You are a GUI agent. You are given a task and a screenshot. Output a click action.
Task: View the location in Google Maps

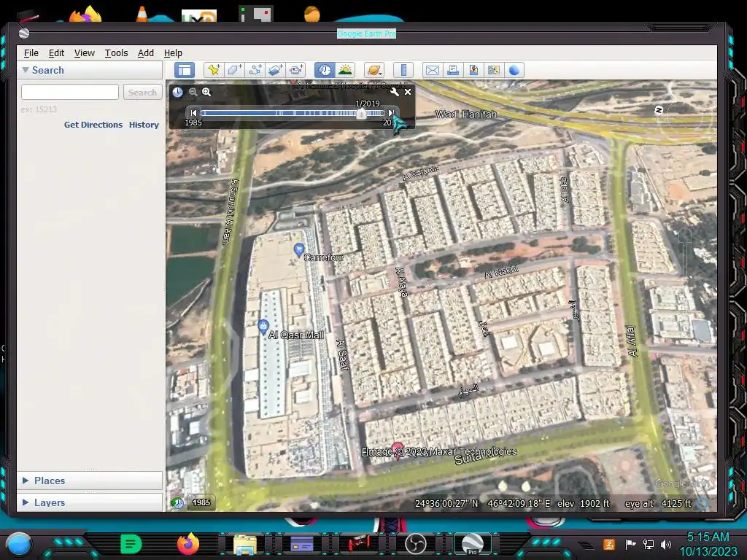(494, 71)
